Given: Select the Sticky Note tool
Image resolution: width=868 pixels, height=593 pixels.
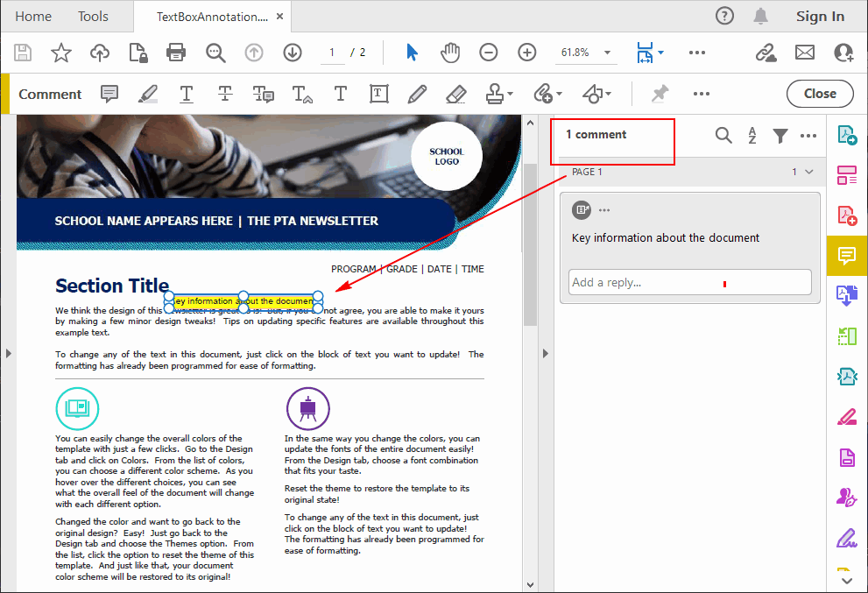Looking at the screenshot, I should tap(109, 94).
